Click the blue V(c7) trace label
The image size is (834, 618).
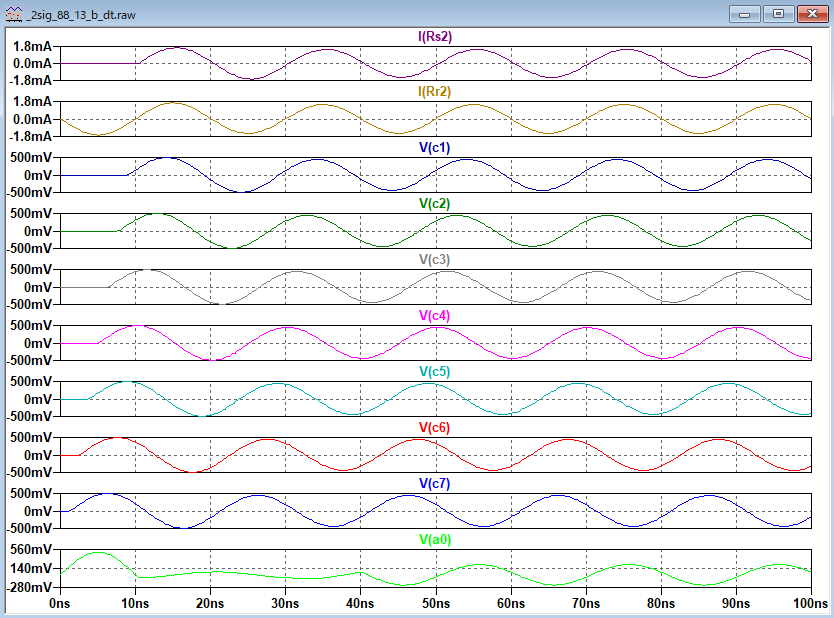point(434,484)
